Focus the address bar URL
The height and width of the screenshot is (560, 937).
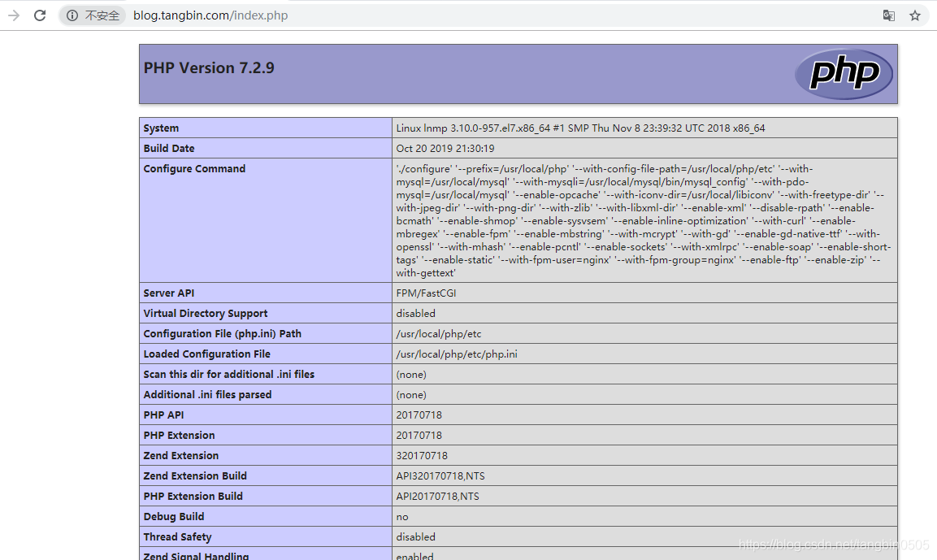(x=210, y=15)
